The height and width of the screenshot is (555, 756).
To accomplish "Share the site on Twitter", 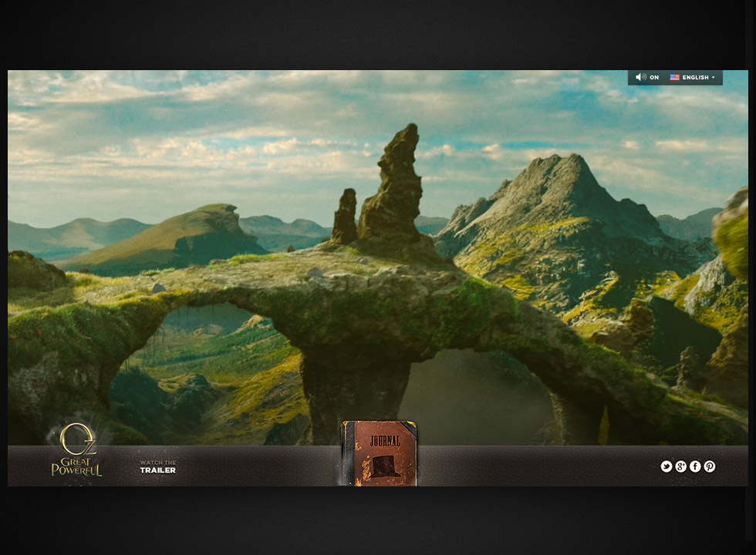I will pos(667,466).
